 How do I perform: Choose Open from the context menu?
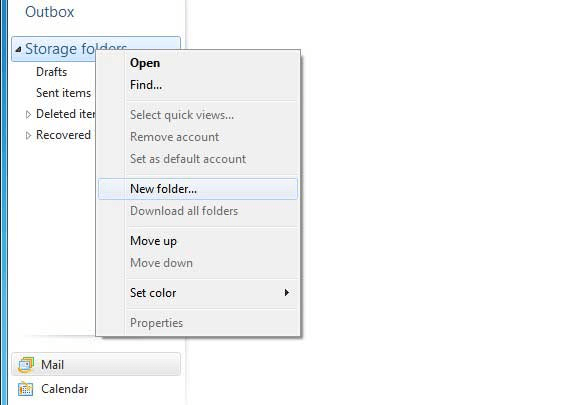(x=198, y=63)
